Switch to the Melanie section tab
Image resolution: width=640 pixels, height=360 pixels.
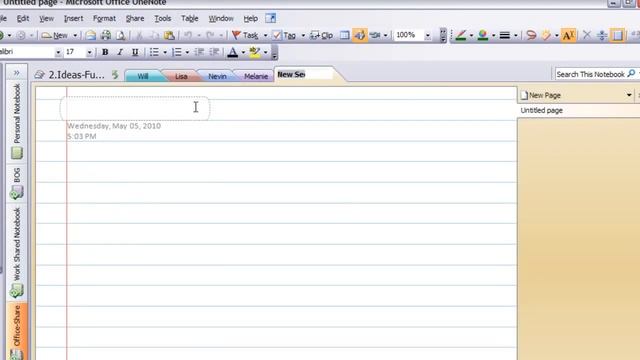pos(256,76)
